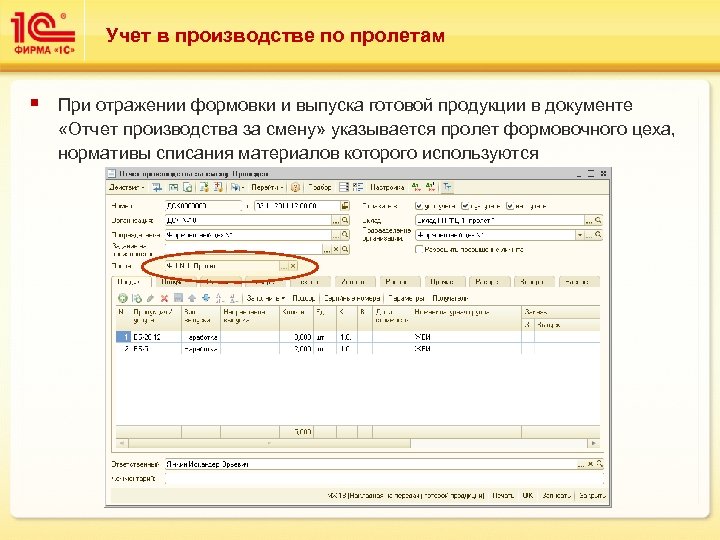Click magnifier icon in Подразделение field

click(x=345, y=235)
